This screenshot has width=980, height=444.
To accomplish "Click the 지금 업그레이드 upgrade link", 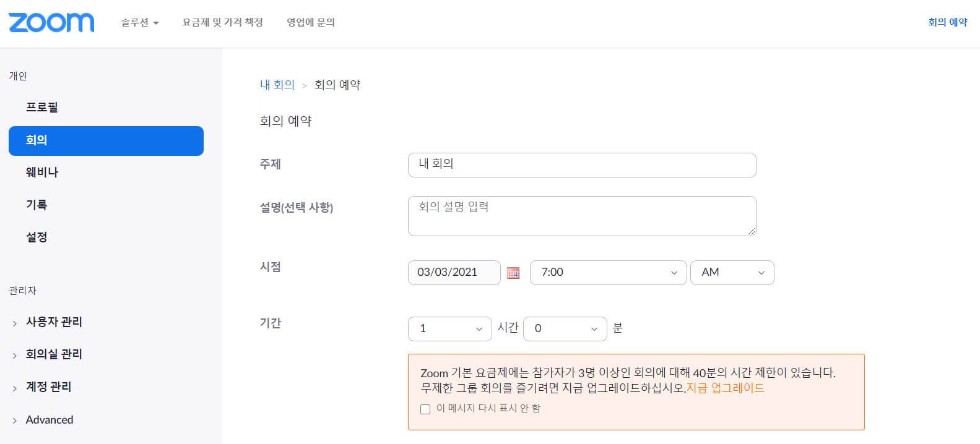I will pos(726,387).
